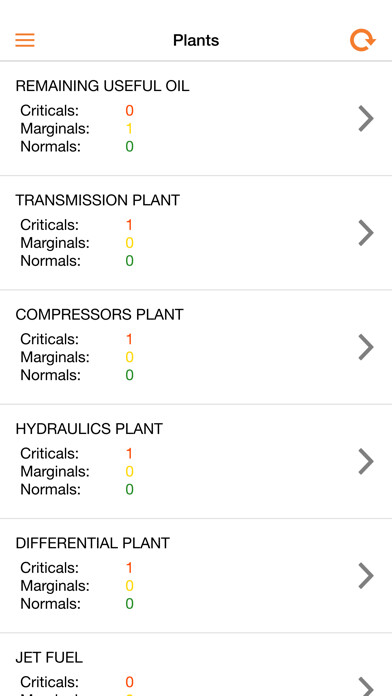Open Compressors Plant chevron arrow
The width and height of the screenshot is (392, 696).
click(x=366, y=347)
